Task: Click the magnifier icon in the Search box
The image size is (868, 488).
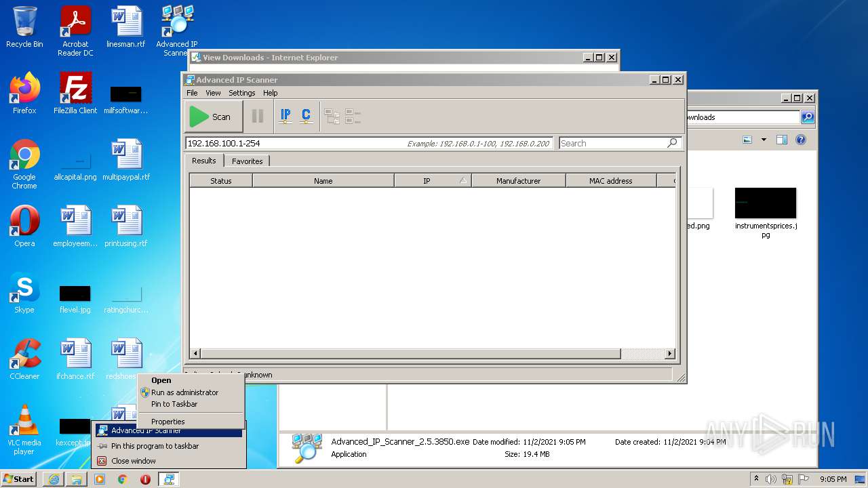Action: [672, 143]
